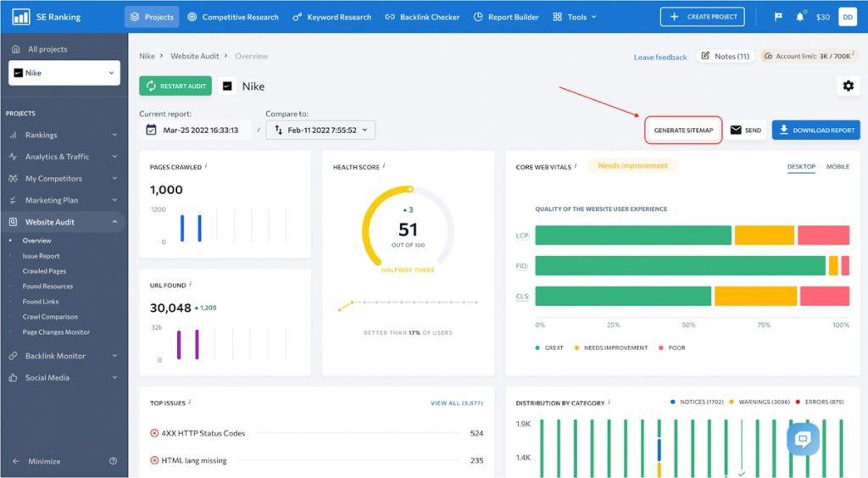Open Found Resources in sidebar

[47, 286]
